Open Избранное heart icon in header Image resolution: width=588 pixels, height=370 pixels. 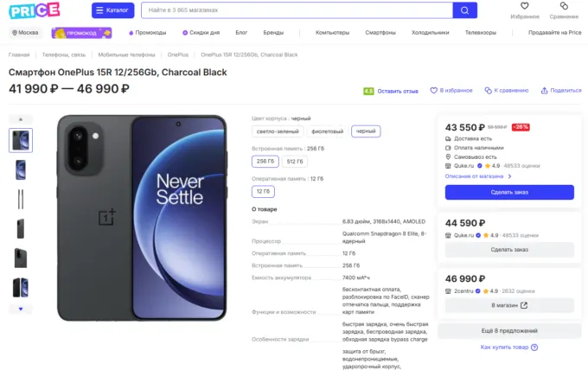click(x=525, y=6)
